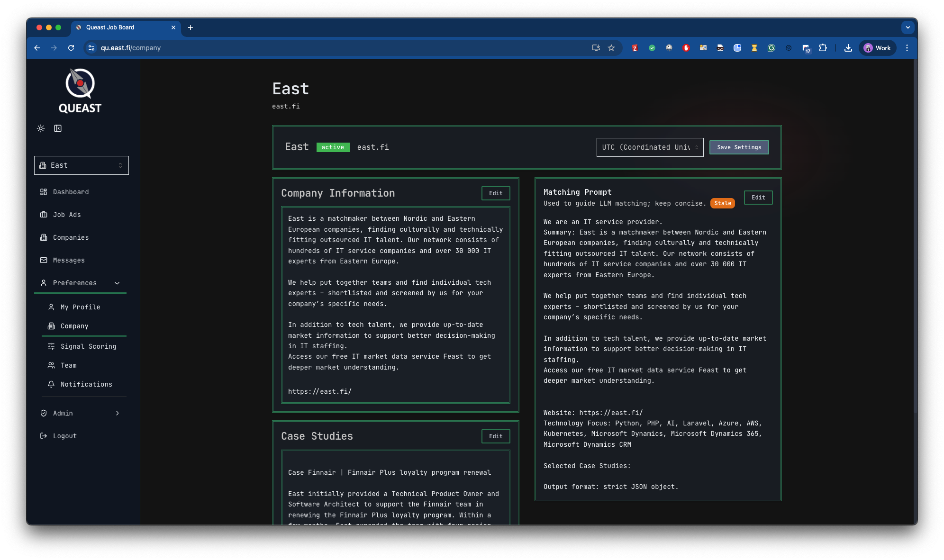Collapse the Preferences section chevron
Screen dimensions: 944x560
pos(117,283)
